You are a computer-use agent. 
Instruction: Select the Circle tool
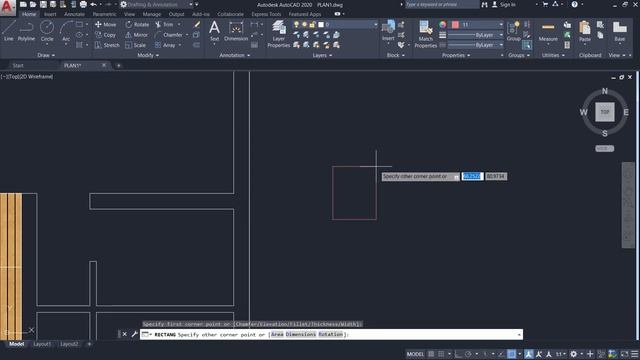coord(47,31)
